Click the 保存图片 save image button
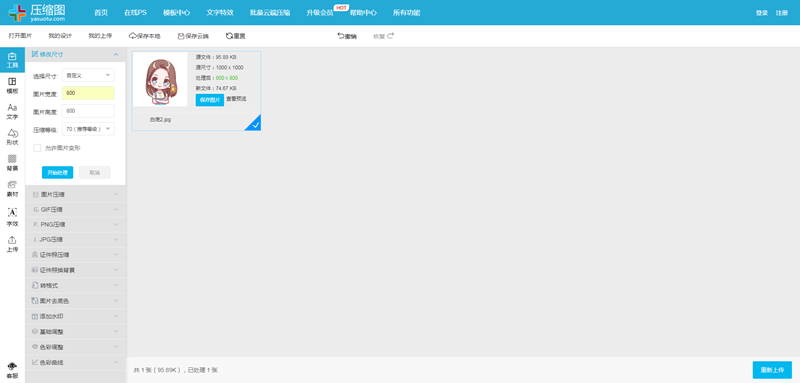The image size is (800, 383). [x=210, y=100]
